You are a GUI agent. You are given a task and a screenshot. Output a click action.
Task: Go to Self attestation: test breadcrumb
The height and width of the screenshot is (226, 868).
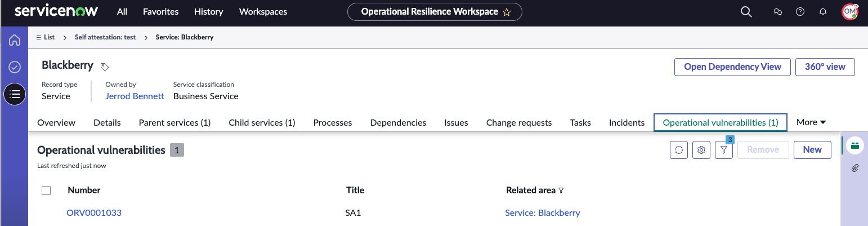click(105, 37)
